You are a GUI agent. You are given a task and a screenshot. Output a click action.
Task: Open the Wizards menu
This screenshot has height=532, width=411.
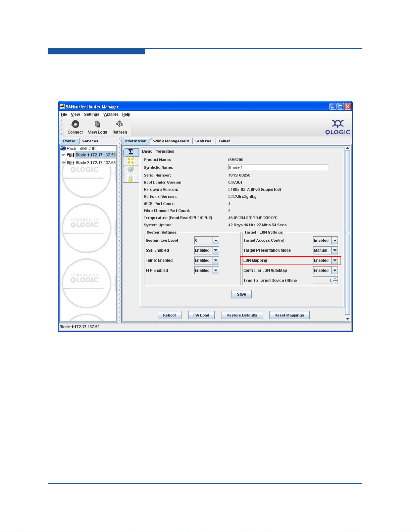(x=111, y=114)
